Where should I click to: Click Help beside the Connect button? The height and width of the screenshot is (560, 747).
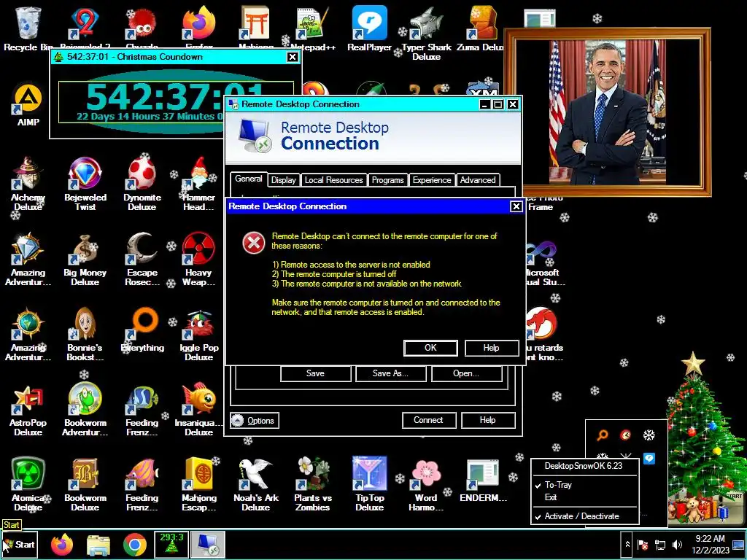(488, 420)
